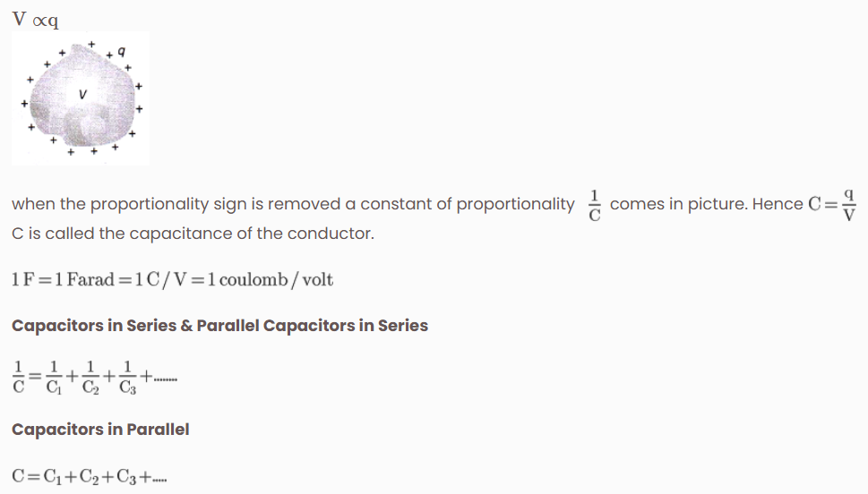This screenshot has width=868, height=494.
Task: Click the series capacitance formula 1/C = 1/C1
Action: (95, 378)
